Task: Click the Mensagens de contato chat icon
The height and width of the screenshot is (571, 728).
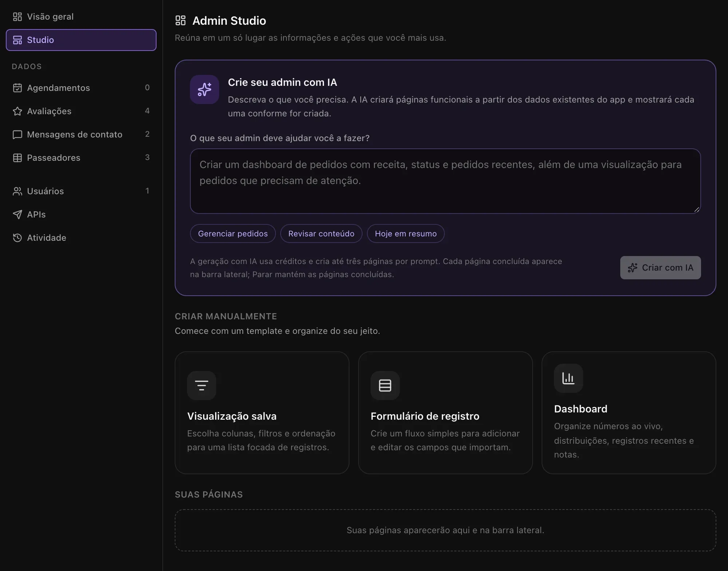Action: (17, 135)
